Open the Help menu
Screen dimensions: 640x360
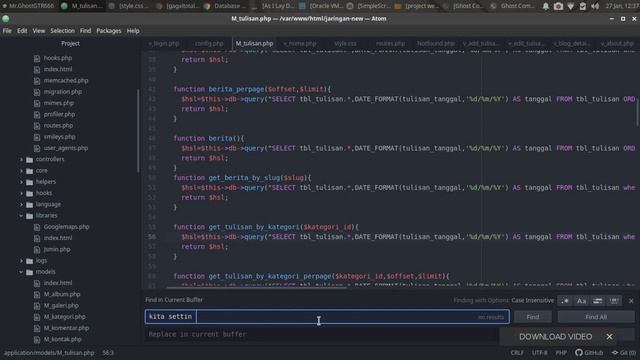(x=133, y=31)
